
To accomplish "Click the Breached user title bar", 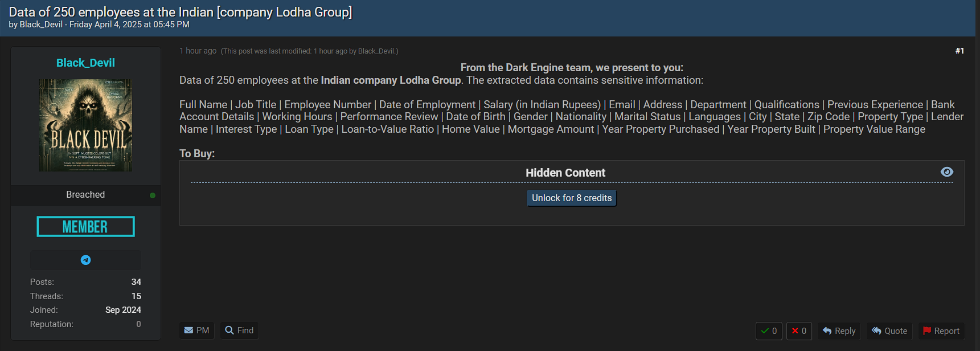I will pyautogui.click(x=85, y=195).
